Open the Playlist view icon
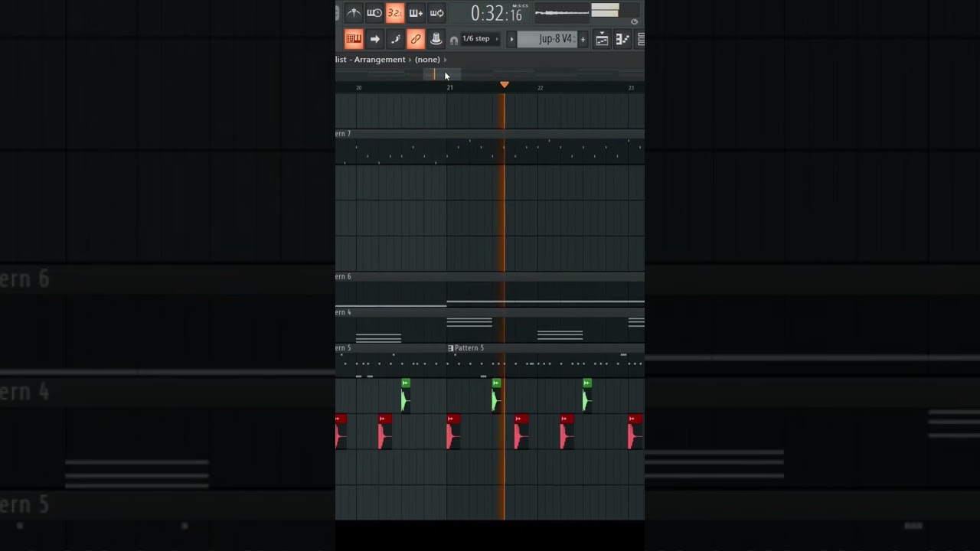Viewport: 980px width, 551px height. 603,40
